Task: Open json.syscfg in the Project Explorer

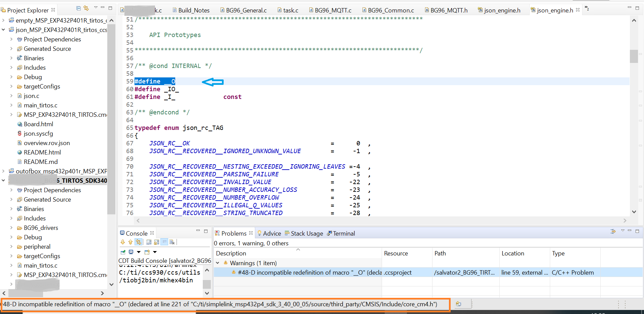Action: click(38, 133)
